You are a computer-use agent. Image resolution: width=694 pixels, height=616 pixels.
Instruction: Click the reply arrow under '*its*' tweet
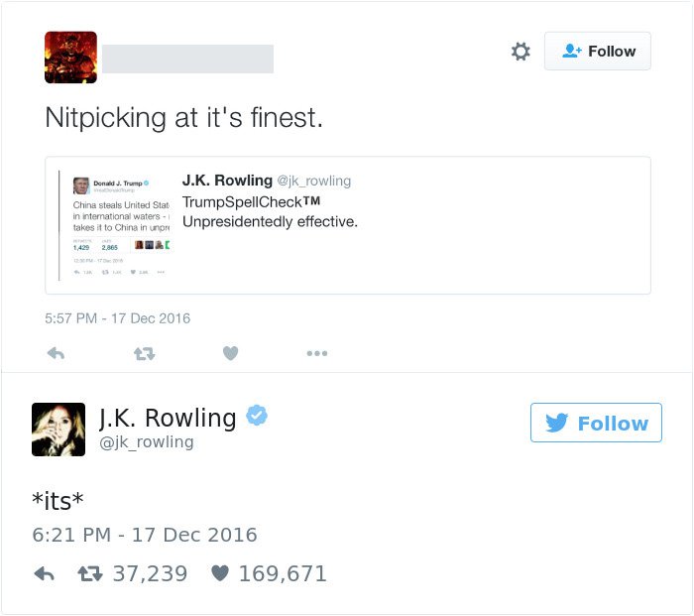coord(44,574)
